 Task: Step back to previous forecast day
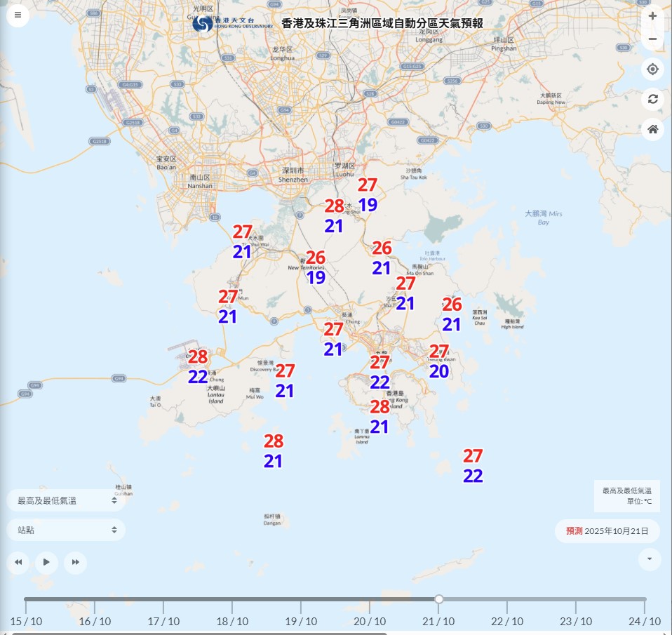pos(18,562)
